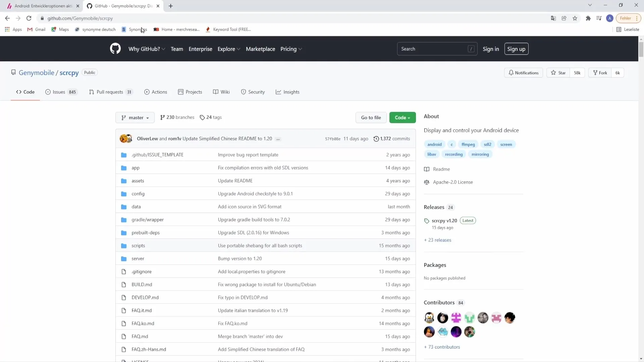Expand the 230 branches dropdown
Screen dimensions: 644x362
click(x=177, y=117)
